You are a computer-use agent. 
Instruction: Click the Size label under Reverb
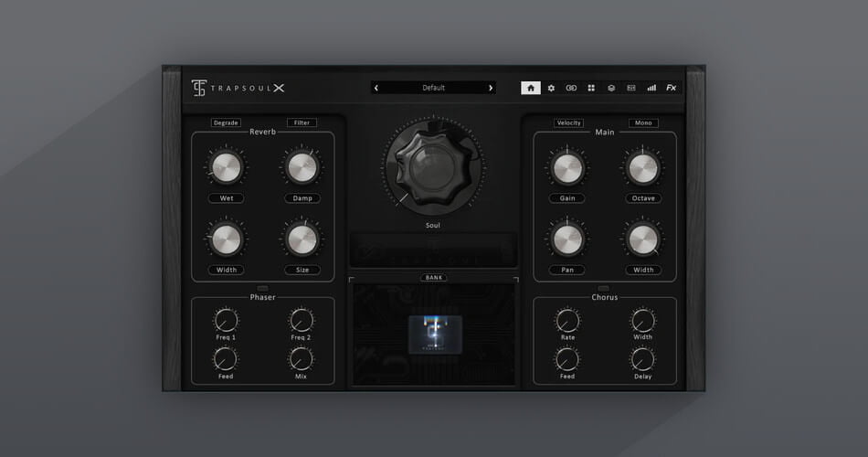[302, 270]
